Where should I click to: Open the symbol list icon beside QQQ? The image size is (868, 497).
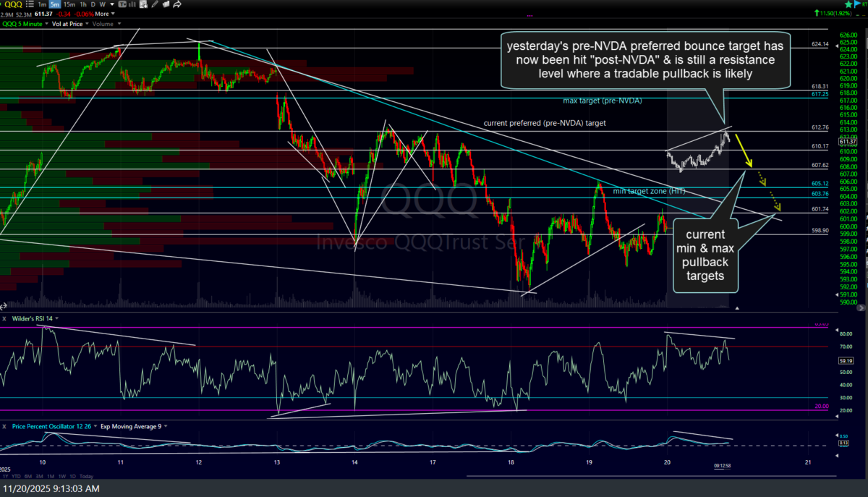point(30,4)
